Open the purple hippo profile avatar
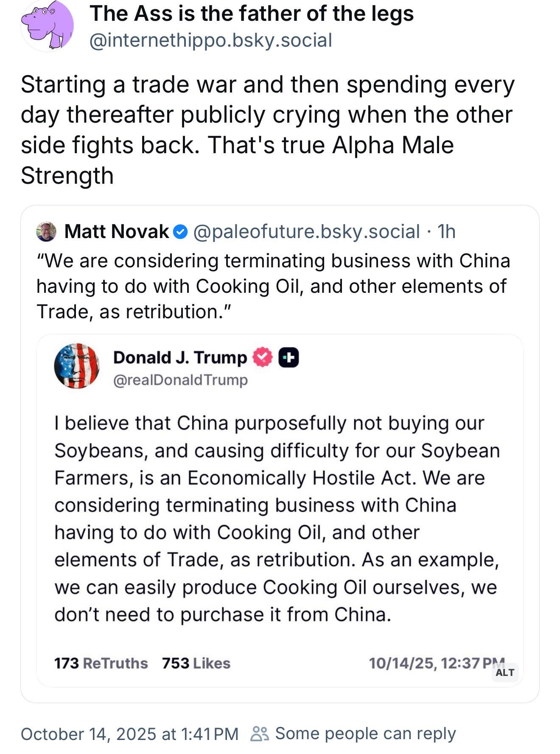 click(48, 25)
